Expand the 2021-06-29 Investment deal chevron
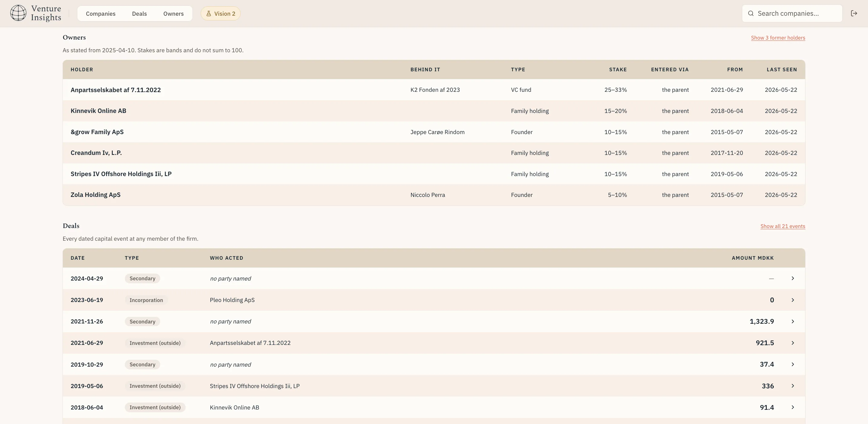Viewport: 868px width, 424px height. [x=792, y=343]
